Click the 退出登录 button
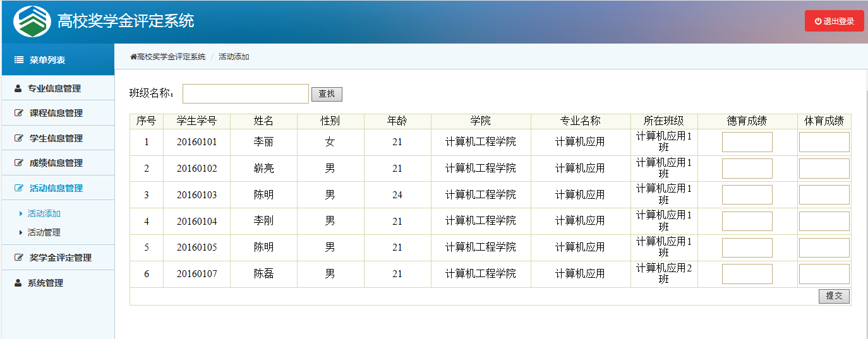The width and height of the screenshot is (868, 339). [834, 21]
